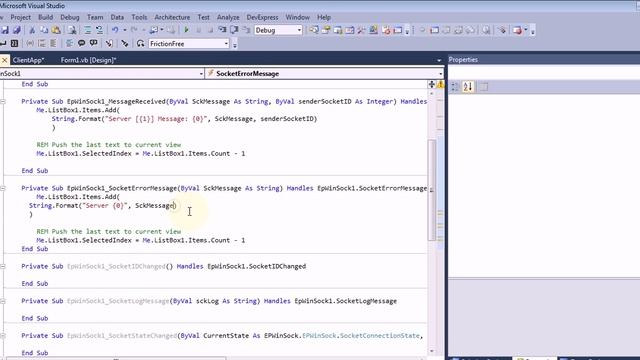Cut selection with the scissors icon

click(x=32, y=30)
